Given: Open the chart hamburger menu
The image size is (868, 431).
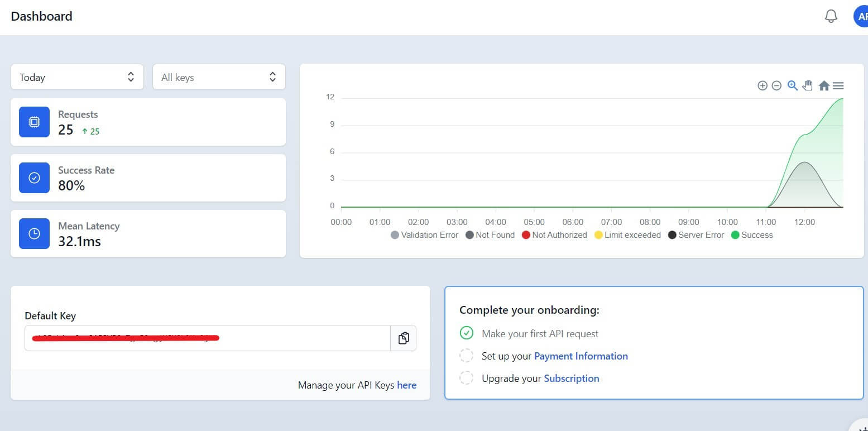Looking at the screenshot, I should (x=838, y=85).
